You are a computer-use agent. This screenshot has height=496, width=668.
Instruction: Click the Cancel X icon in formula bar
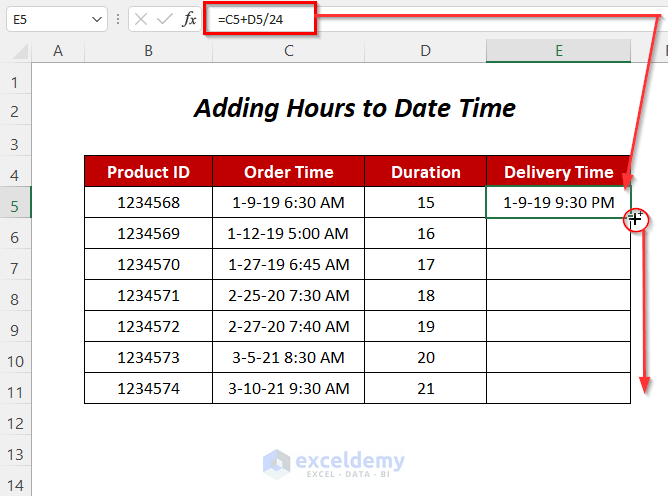coord(141,19)
